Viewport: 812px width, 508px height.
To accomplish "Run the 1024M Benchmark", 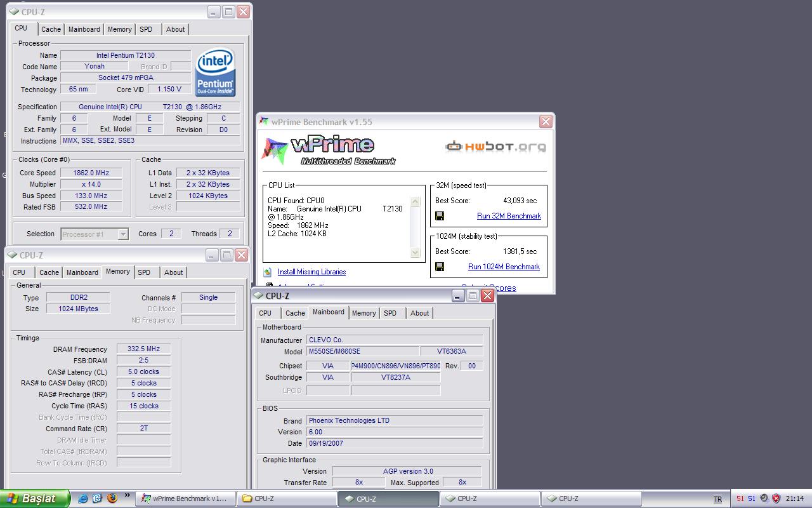I will (504, 267).
